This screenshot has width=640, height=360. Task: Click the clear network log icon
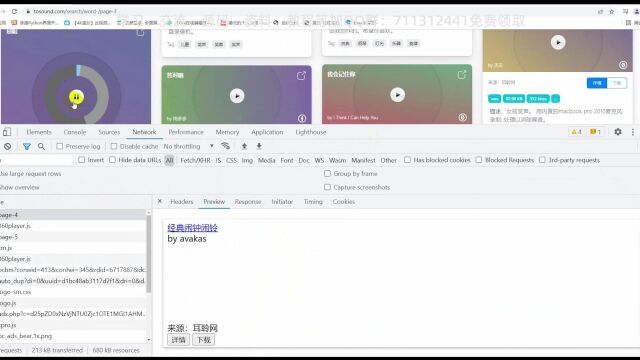[x=7, y=146]
